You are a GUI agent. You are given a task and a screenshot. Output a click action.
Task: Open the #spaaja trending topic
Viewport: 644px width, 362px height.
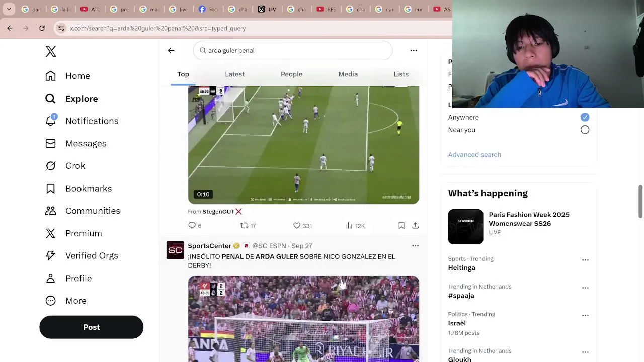(461, 296)
